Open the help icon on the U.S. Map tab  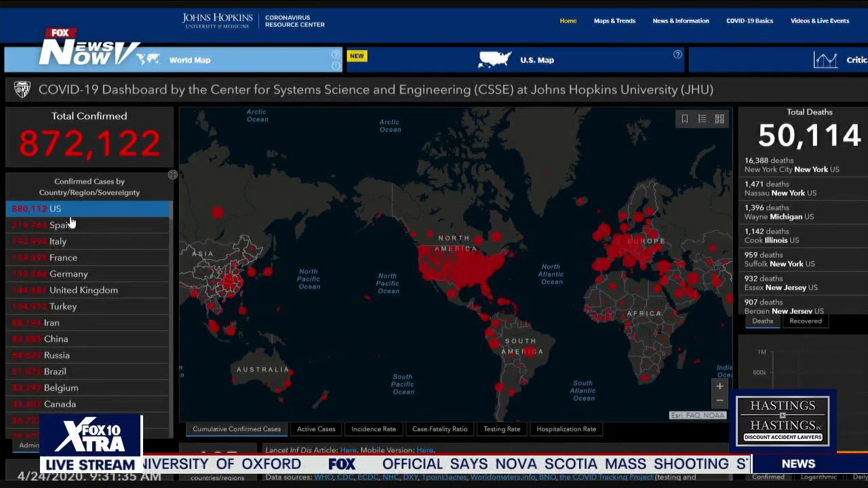click(x=677, y=54)
